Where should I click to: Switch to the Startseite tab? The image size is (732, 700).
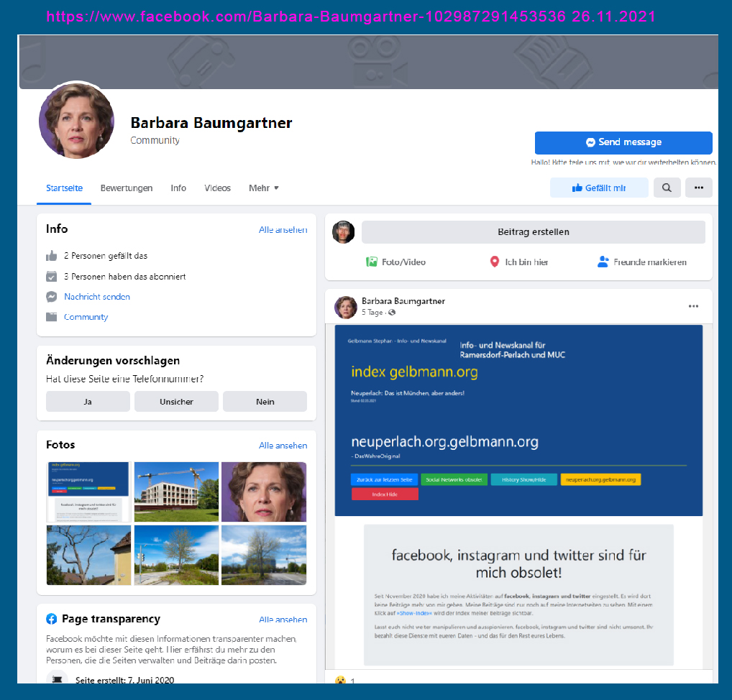(64, 188)
